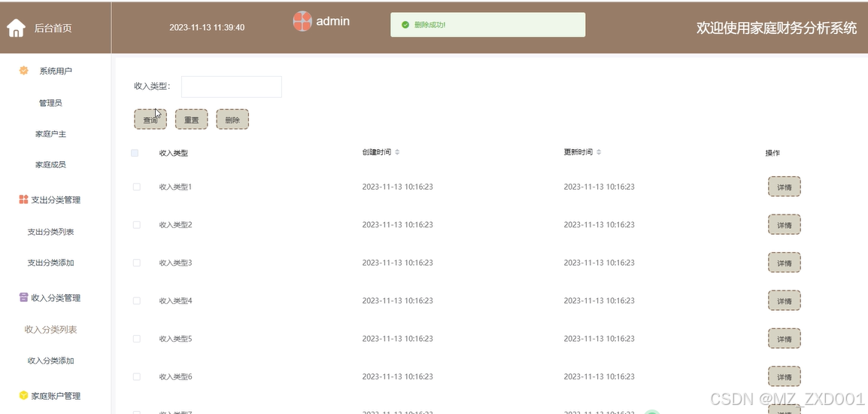Click the green check icon in 删除成功 notice
The image size is (868, 414).
pos(405,25)
